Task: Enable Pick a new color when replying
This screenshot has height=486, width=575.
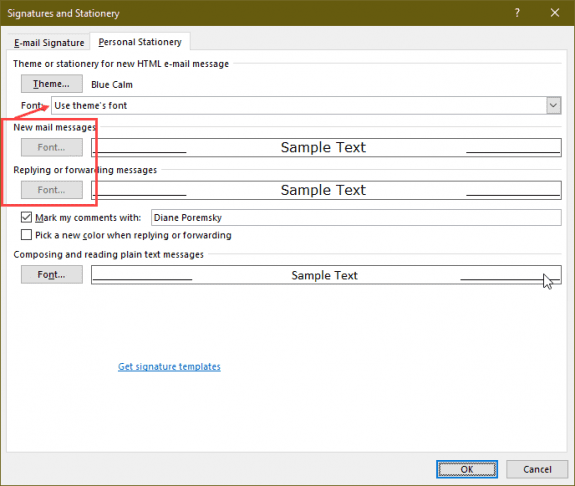Action: (x=26, y=235)
